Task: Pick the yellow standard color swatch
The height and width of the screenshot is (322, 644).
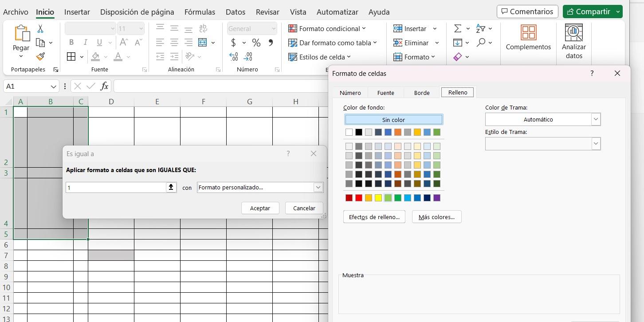Action: tap(378, 198)
